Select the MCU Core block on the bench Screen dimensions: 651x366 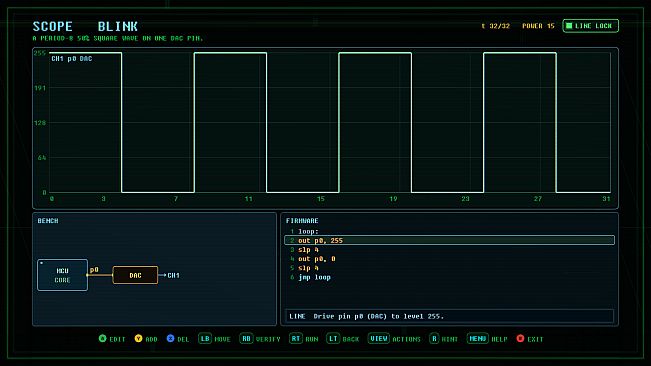(x=62, y=275)
